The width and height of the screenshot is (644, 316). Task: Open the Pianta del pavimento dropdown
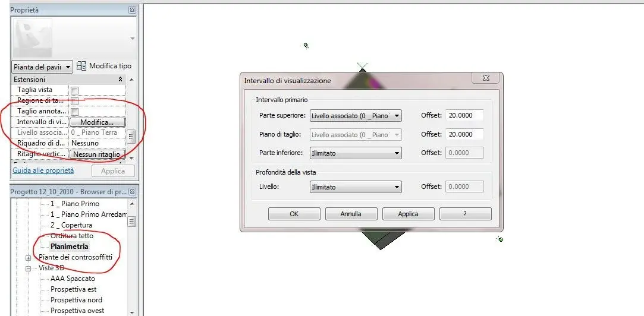[x=42, y=67]
